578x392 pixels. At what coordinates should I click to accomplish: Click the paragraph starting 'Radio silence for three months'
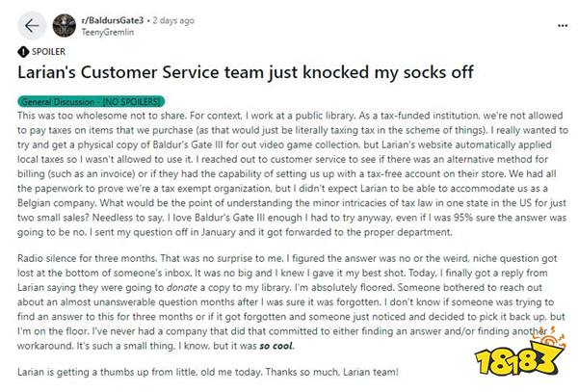pos(291,302)
